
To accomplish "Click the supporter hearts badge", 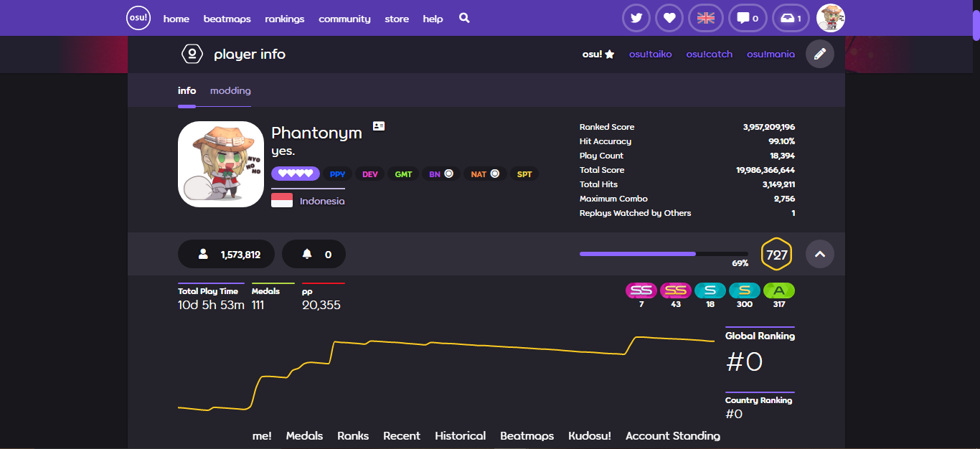I will click(x=296, y=174).
